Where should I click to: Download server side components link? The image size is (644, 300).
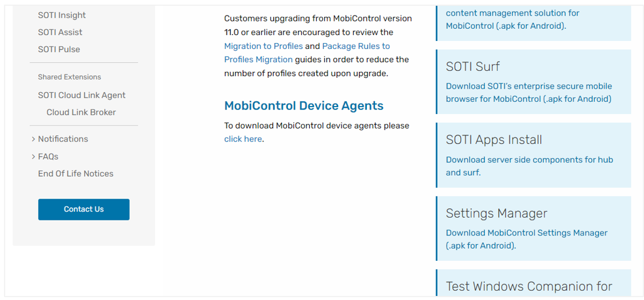(529, 166)
